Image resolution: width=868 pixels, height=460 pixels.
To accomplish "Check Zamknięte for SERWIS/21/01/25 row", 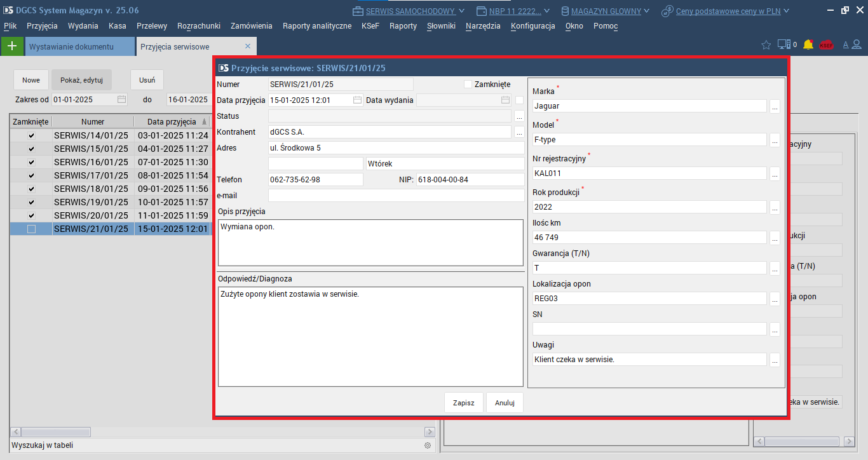I will point(31,229).
